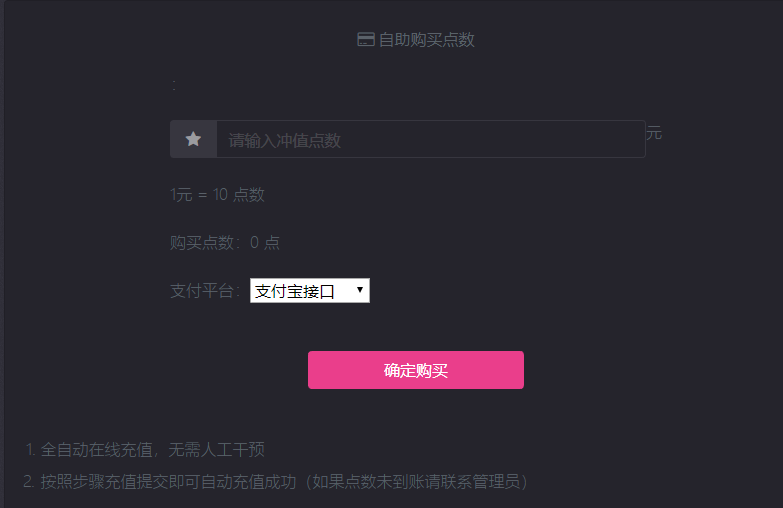The height and width of the screenshot is (508, 783).
Task: Click the 确定购买 button
Action: [x=415, y=370]
